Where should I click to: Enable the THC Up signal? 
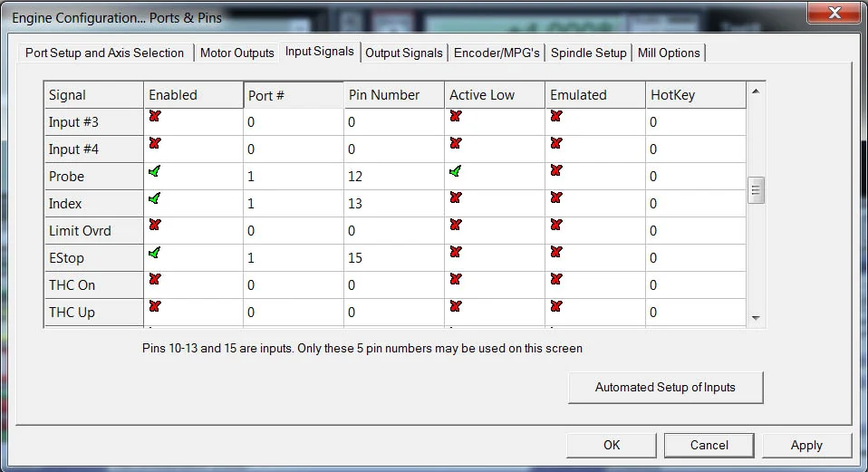click(x=155, y=305)
